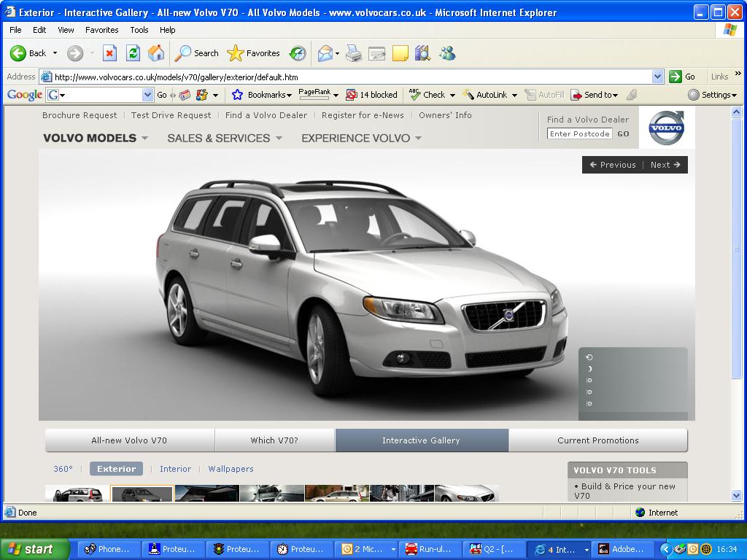Click the yellow Discuss note icon
The width and height of the screenshot is (747, 560).
400,53
